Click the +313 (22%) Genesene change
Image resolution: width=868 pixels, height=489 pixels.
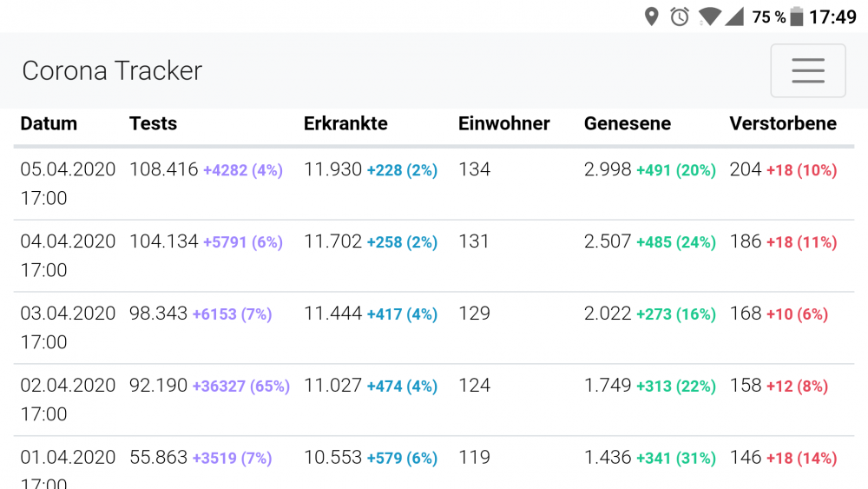[x=676, y=386]
